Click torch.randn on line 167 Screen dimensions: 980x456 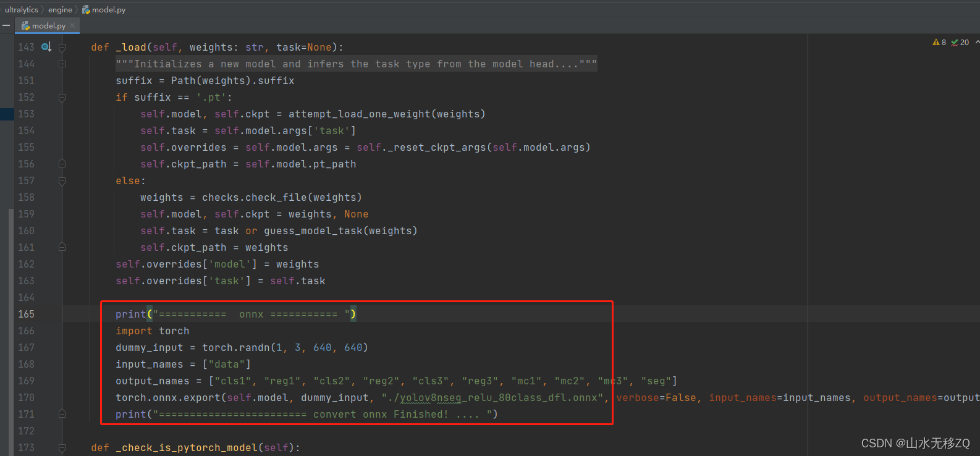click(236, 348)
